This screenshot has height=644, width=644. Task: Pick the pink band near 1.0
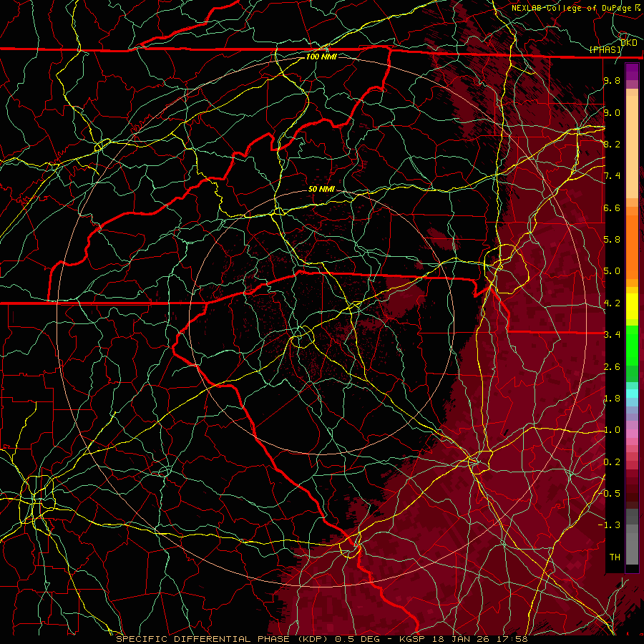pyautogui.click(x=632, y=434)
